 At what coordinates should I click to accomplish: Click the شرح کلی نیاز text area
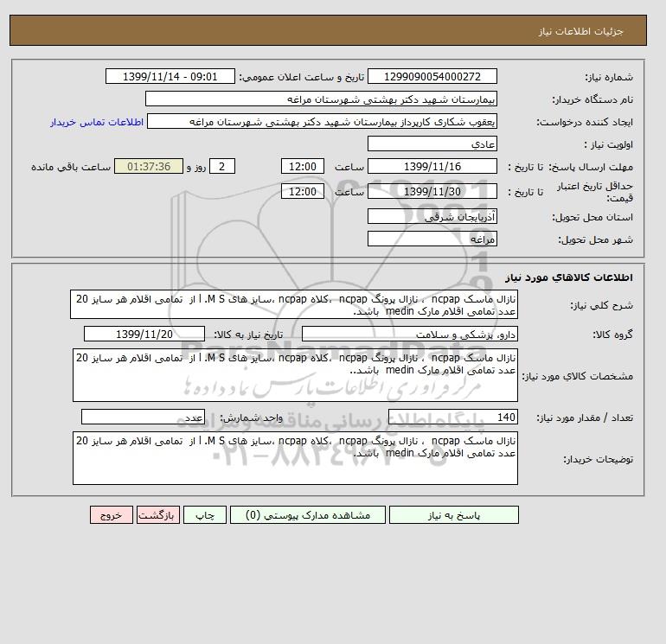pyautogui.click(x=295, y=305)
